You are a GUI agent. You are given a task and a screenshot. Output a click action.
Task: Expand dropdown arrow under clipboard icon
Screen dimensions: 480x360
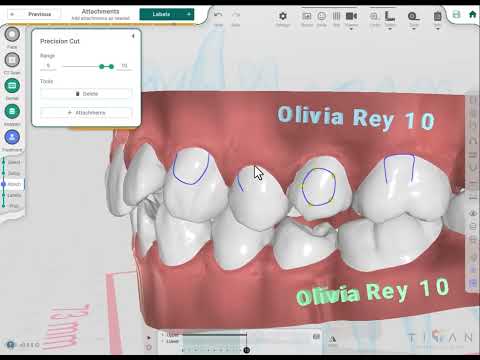(438, 29)
